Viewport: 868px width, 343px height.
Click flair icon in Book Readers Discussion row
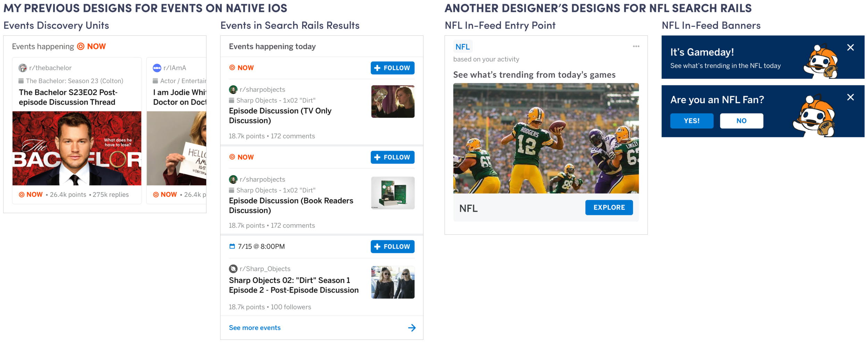point(232,190)
